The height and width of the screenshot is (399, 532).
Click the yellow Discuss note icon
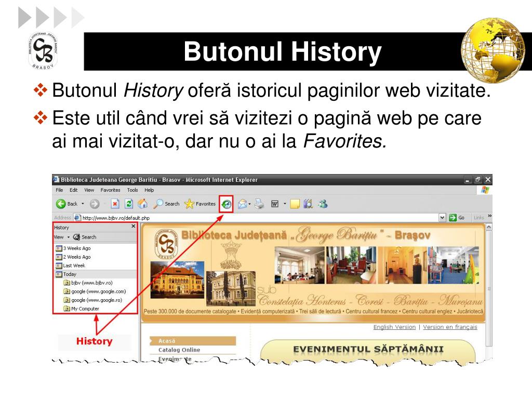295,204
